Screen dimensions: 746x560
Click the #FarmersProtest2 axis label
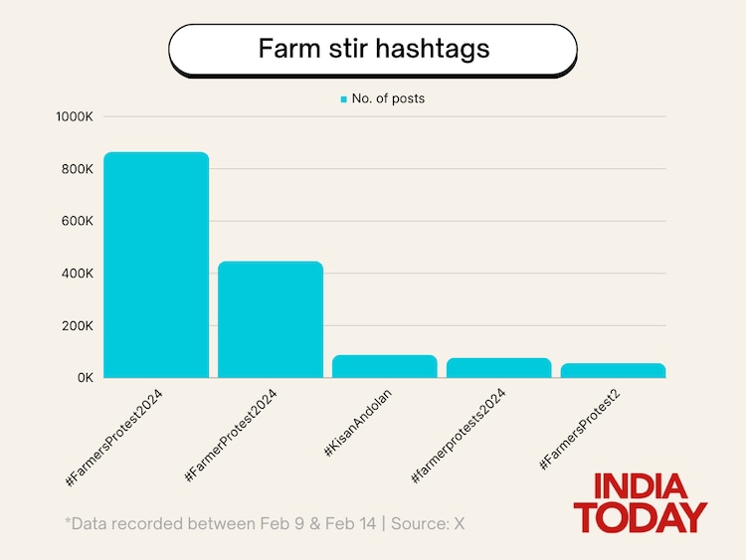click(580, 430)
